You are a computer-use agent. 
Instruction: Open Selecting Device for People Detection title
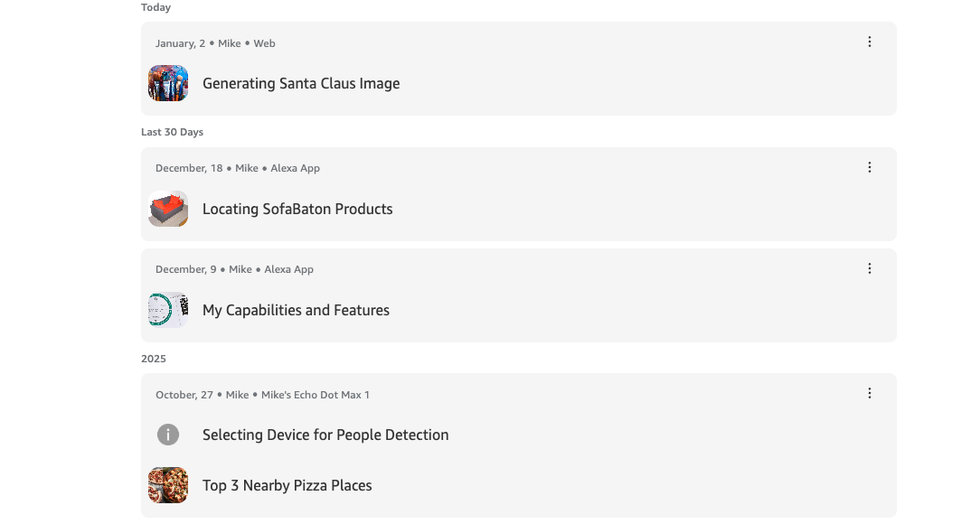(325, 435)
